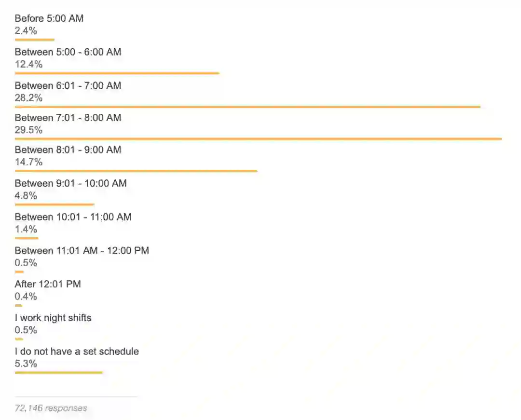This screenshot has height=420, width=521.
Task: Click the 12.4% result percentage
Action: [x=28, y=64]
